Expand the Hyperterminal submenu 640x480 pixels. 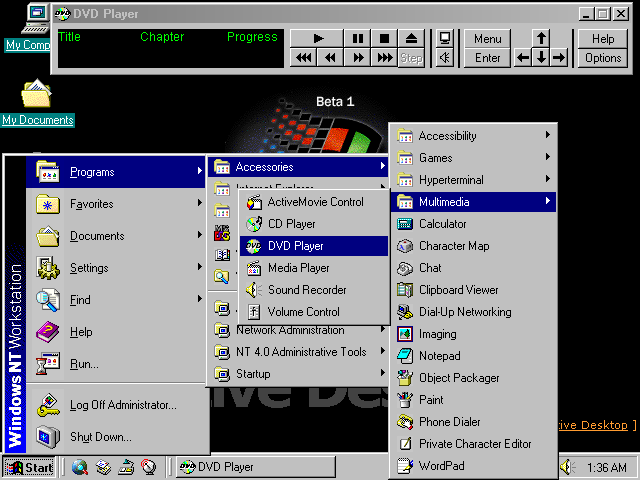473,180
